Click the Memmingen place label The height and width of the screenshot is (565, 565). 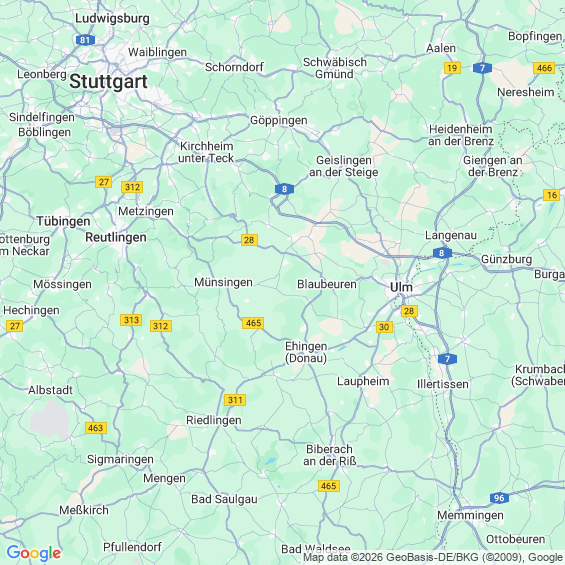(470, 516)
